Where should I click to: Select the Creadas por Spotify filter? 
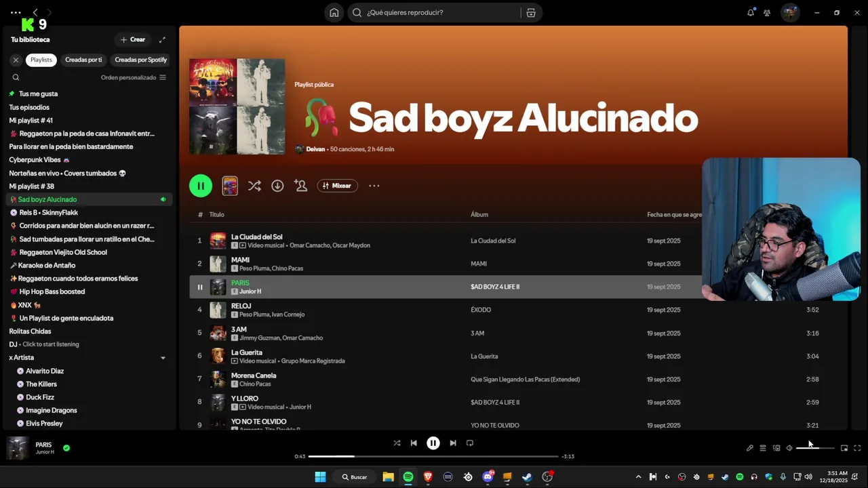pos(140,60)
